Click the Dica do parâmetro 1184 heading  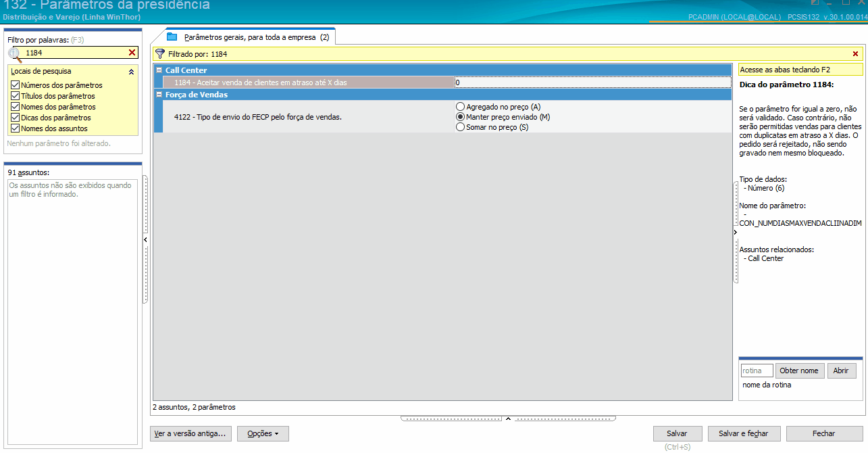point(787,85)
